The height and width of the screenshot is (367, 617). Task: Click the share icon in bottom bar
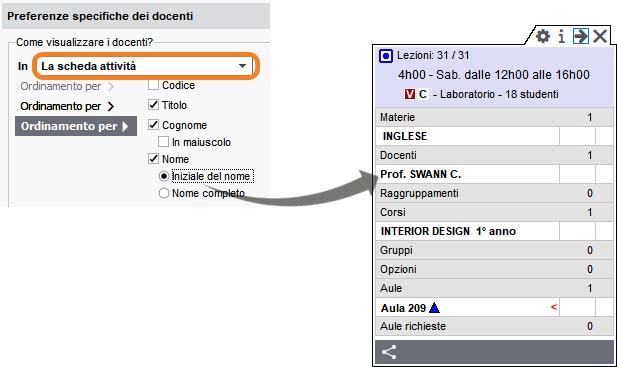(389, 352)
